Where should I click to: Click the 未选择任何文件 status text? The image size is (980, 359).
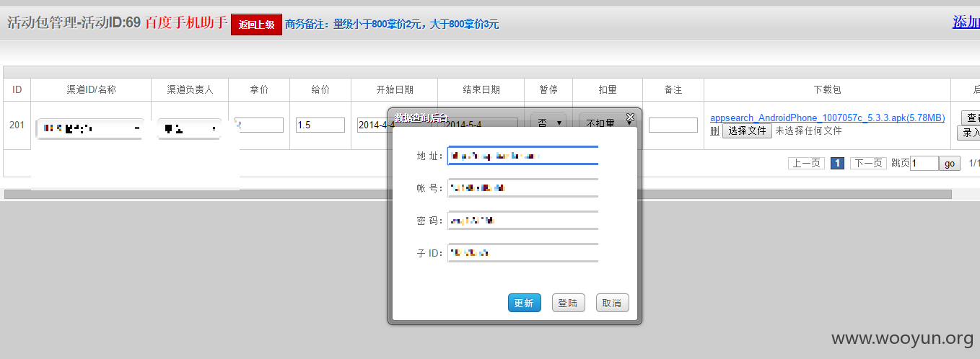pos(808,131)
